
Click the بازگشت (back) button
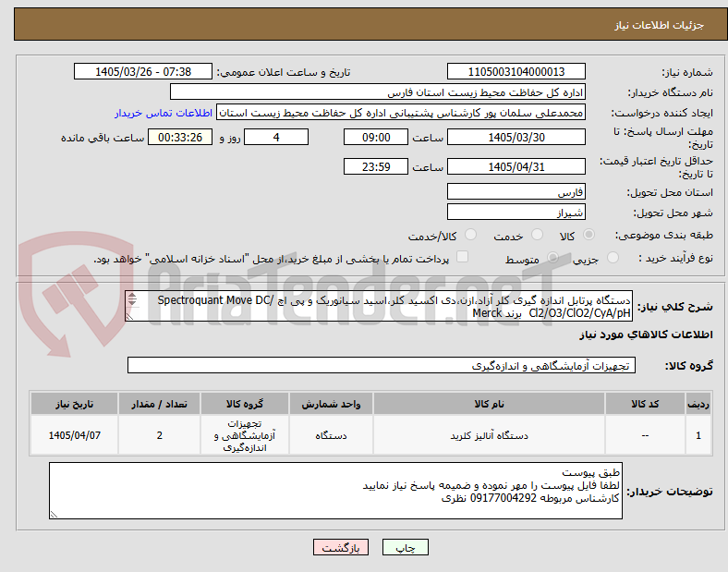(341, 547)
